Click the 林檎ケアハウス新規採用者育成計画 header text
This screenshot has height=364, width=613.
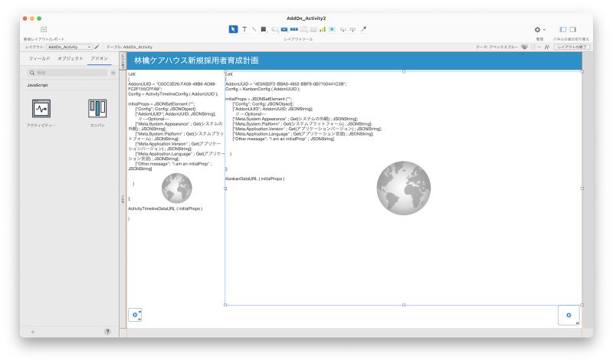click(196, 61)
